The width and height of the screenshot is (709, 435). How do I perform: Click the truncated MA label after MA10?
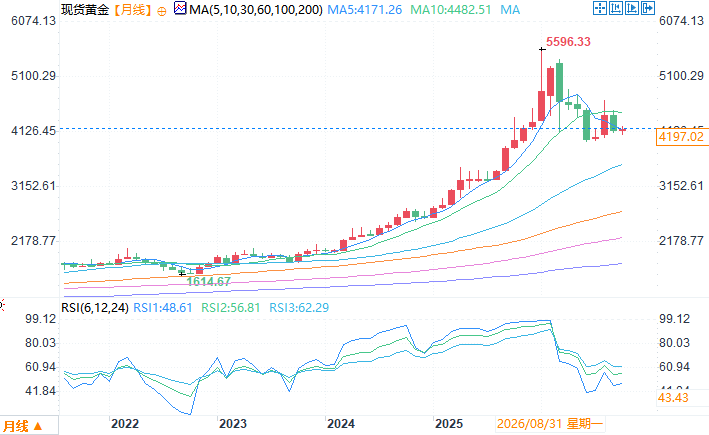click(510, 9)
